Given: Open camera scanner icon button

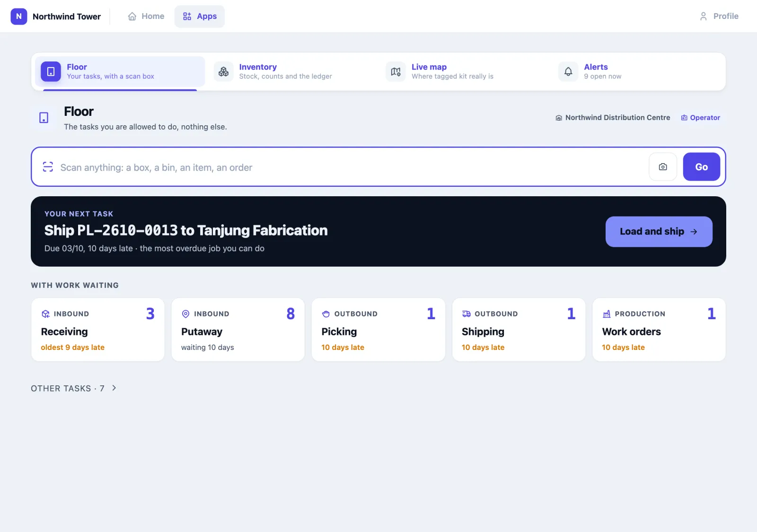Looking at the screenshot, I should [x=663, y=167].
